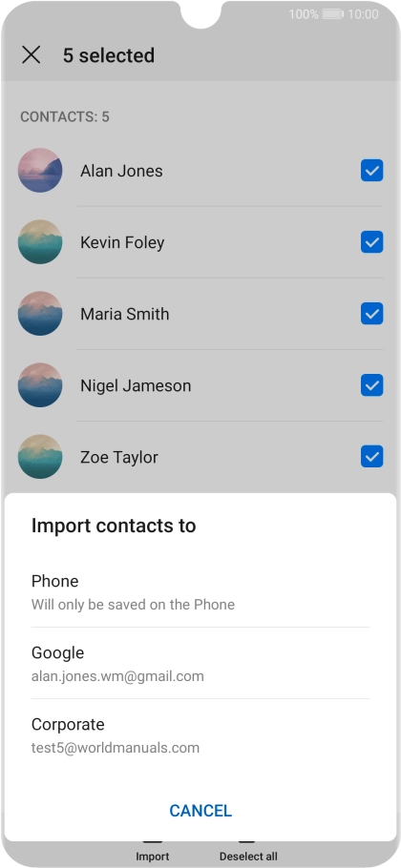Viewport: 401px width, 868px height.
Task: Select the Zoe Taylor contact name
Action: [x=119, y=457]
